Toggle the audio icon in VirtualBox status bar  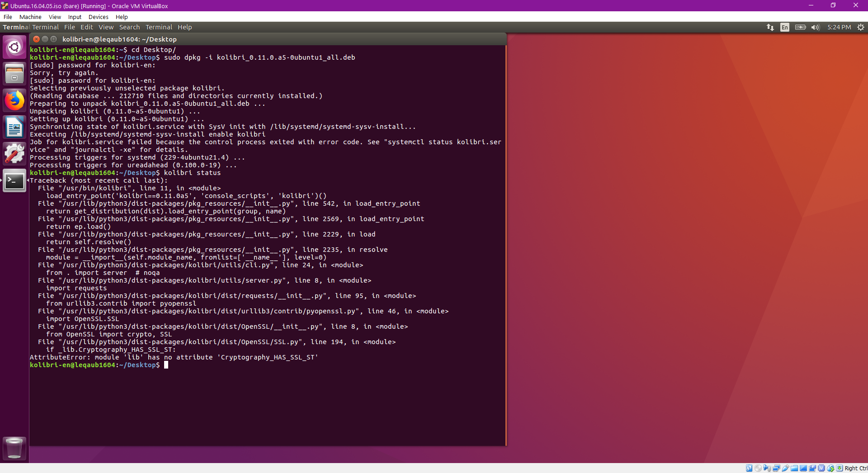click(x=768, y=468)
